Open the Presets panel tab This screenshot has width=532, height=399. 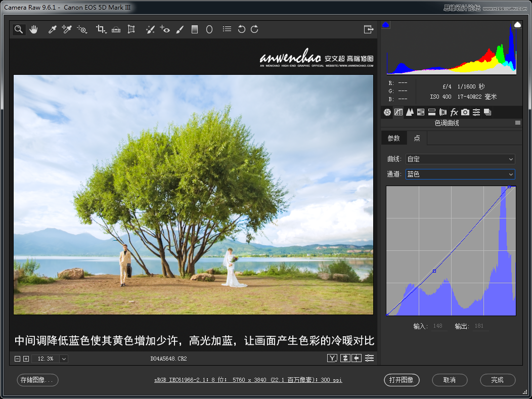tap(476, 112)
